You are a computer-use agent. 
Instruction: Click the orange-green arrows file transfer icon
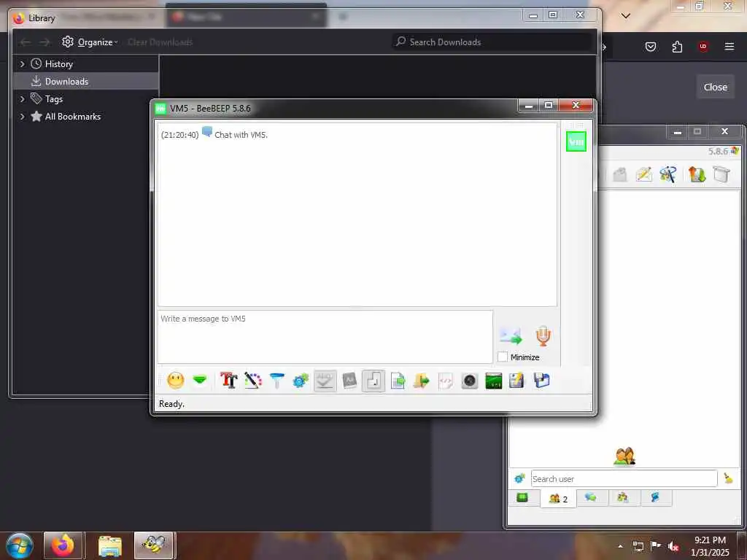click(x=697, y=174)
